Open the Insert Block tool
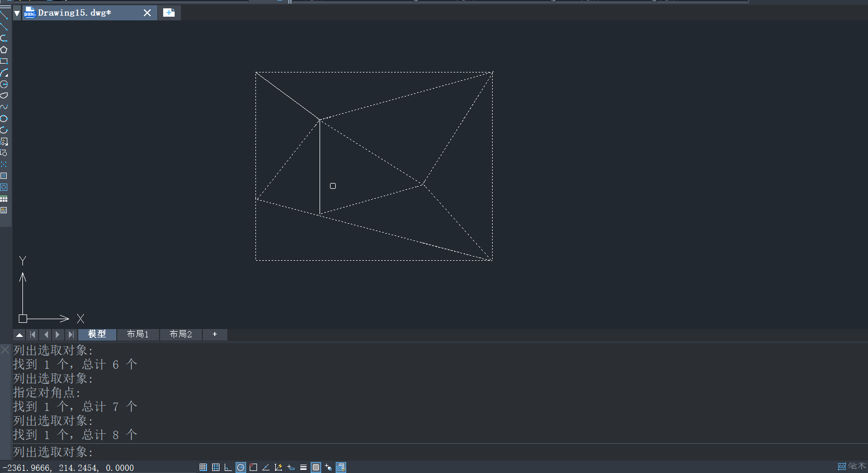868x473 pixels. [4, 141]
